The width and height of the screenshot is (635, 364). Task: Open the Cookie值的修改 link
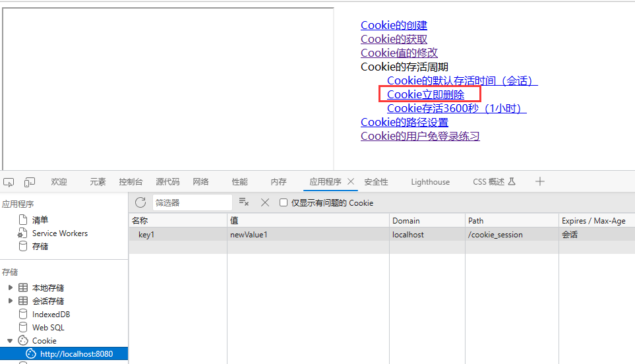point(399,53)
